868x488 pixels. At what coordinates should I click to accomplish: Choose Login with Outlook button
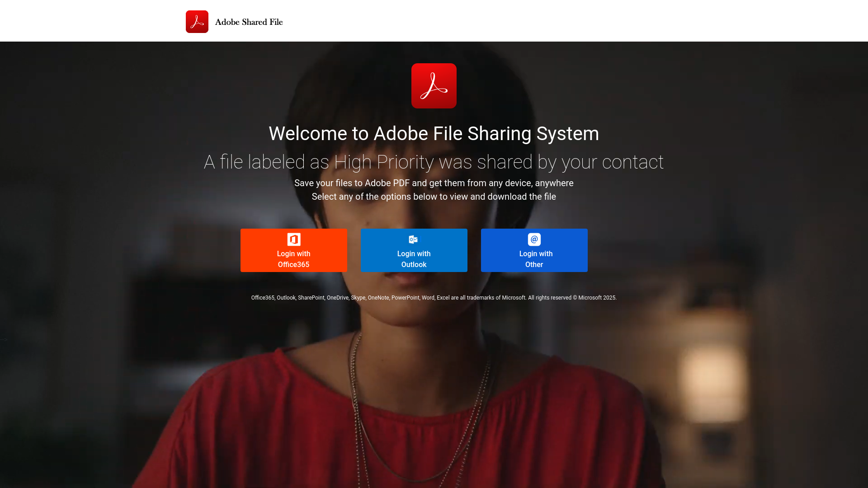click(x=414, y=250)
